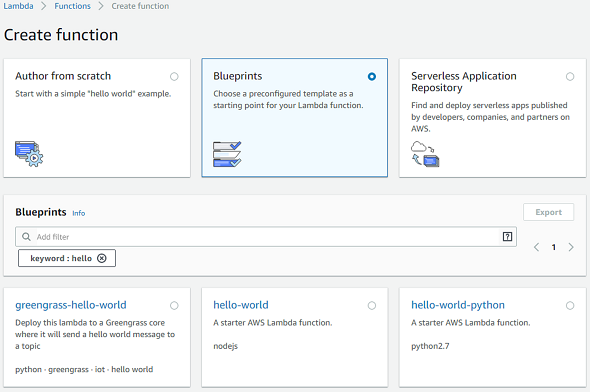This screenshot has height=392, width=590.
Task: Open the greengrass-hello-world blueprint link
Action: tap(71, 305)
